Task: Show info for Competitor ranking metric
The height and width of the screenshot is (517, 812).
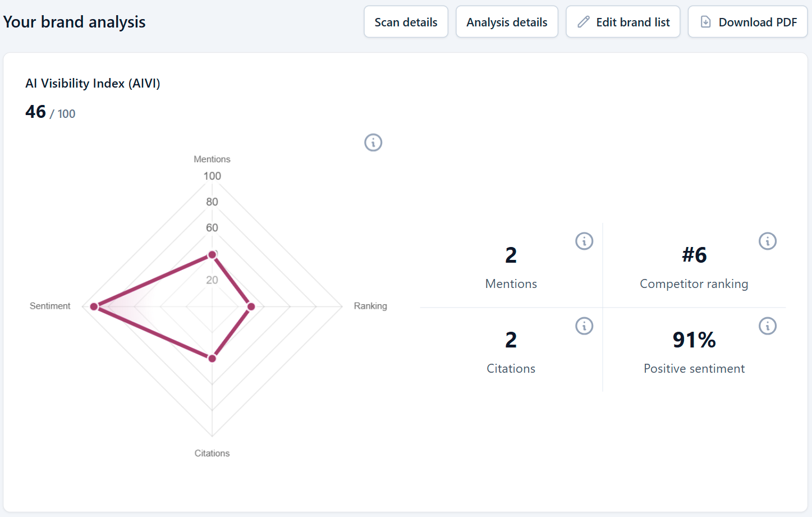Action: 768,241
